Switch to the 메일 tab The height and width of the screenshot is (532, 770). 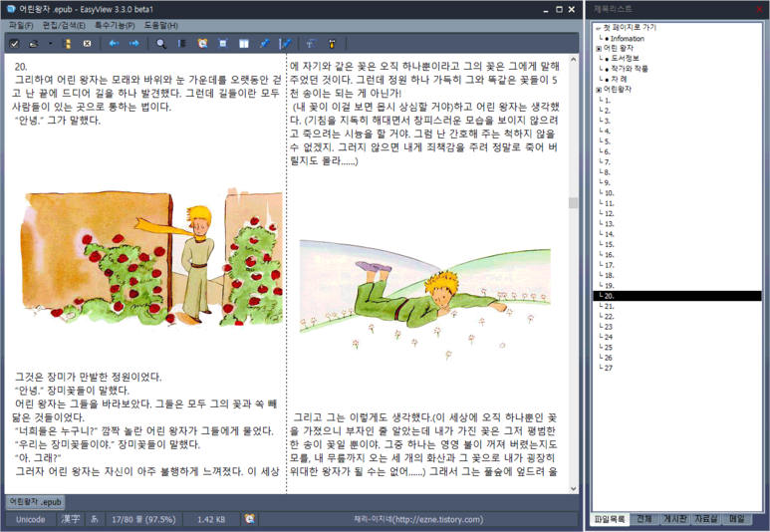[736, 519]
